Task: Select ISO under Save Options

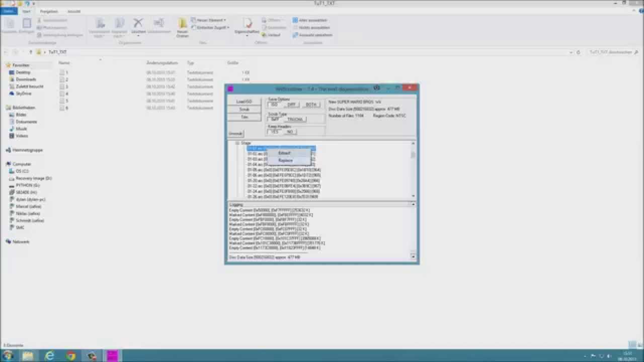Action: [274, 105]
